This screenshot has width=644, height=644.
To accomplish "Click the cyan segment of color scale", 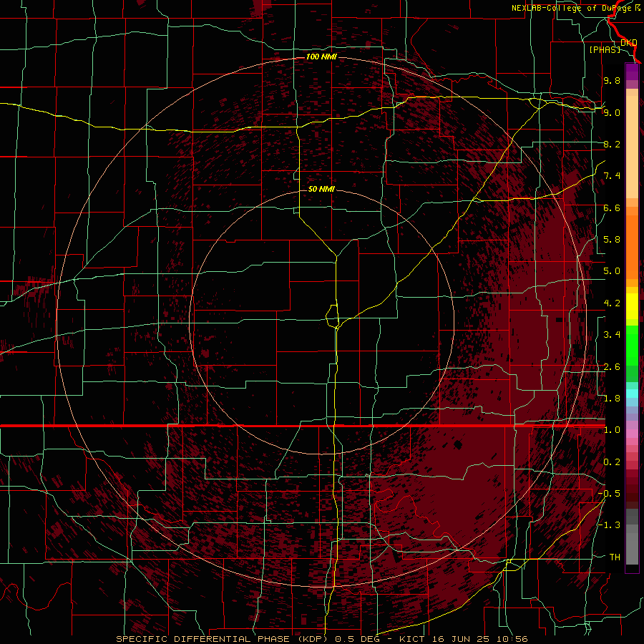I will tap(632, 393).
